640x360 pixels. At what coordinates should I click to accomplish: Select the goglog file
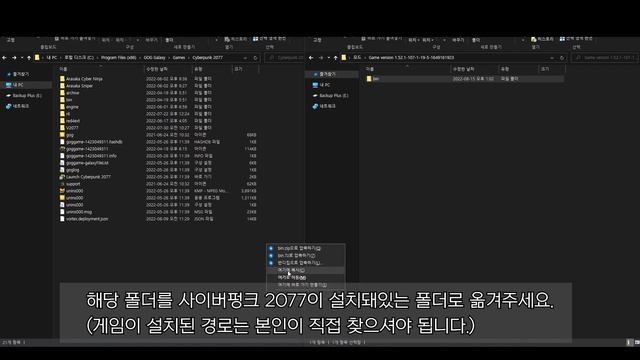click(x=72, y=170)
